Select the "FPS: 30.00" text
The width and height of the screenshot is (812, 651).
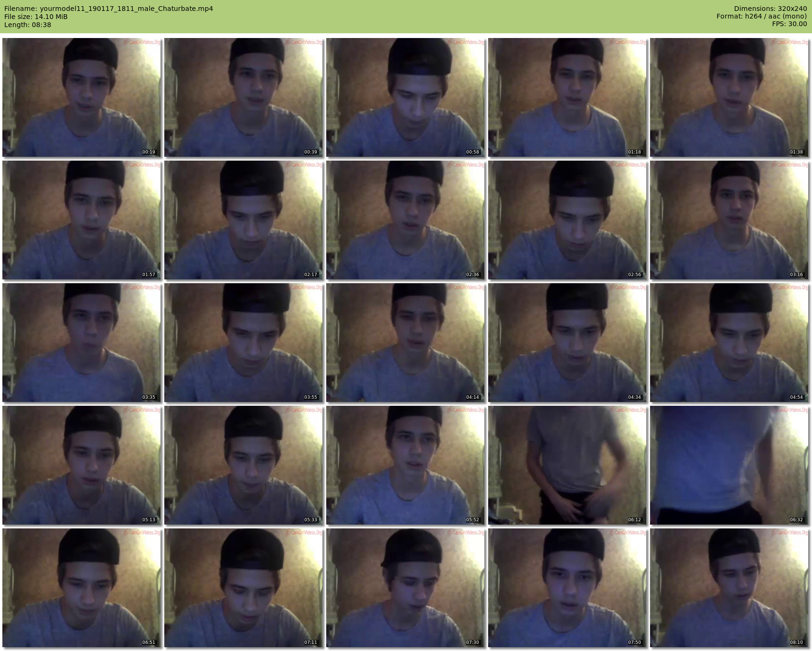click(790, 24)
